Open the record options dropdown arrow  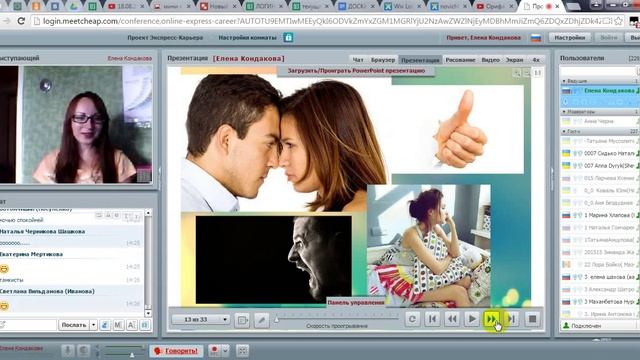coord(225,351)
